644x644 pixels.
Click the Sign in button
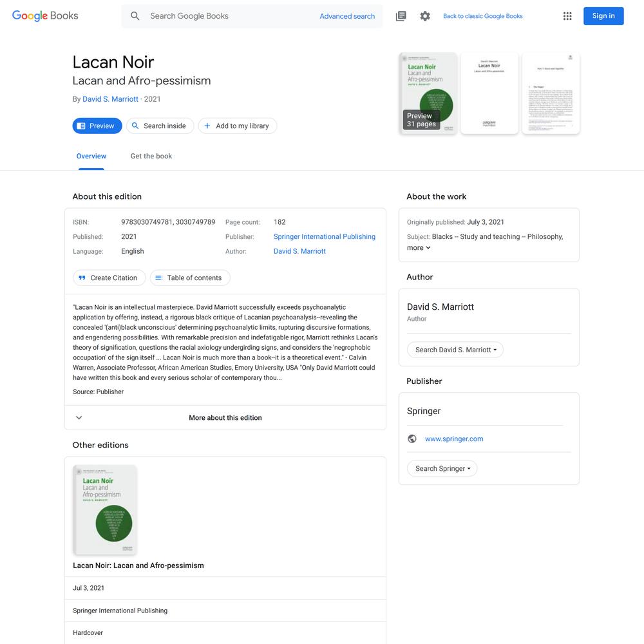coord(603,16)
